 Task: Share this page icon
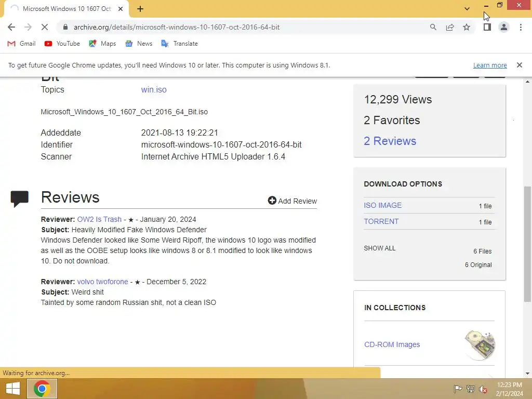(x=450, y=27)
